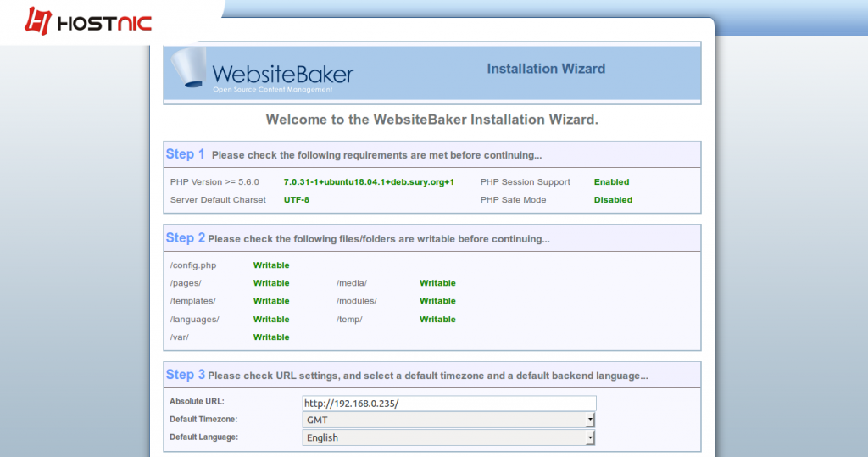Click the Default Timezone label
This screenshot has width=868, height=457.
click(203, 420)
